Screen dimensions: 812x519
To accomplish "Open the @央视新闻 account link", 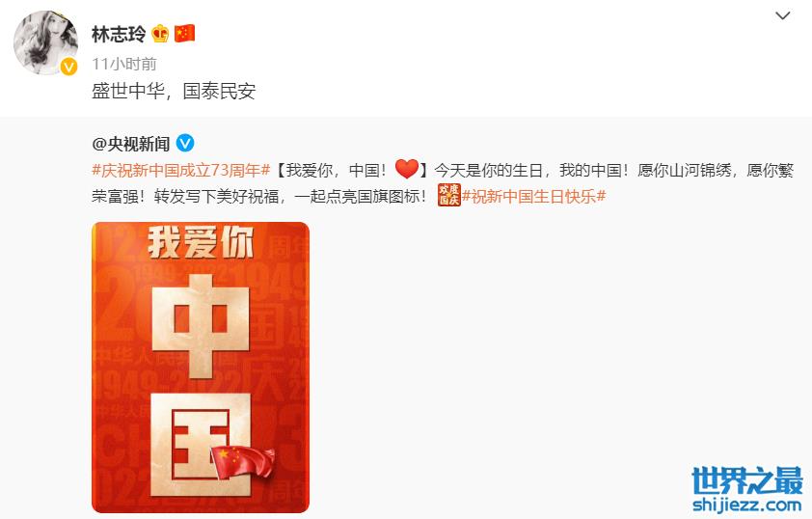I will pyautogui.click(x=131, y=144).
